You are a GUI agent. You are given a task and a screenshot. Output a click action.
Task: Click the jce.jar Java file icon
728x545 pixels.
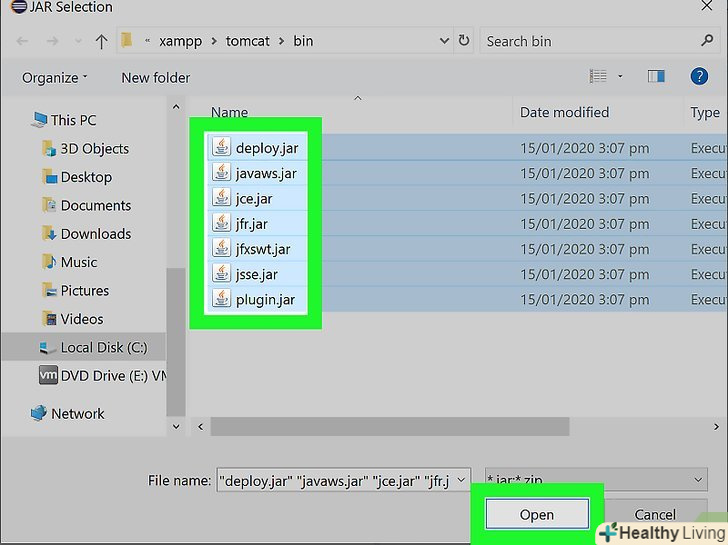point(221,197)
